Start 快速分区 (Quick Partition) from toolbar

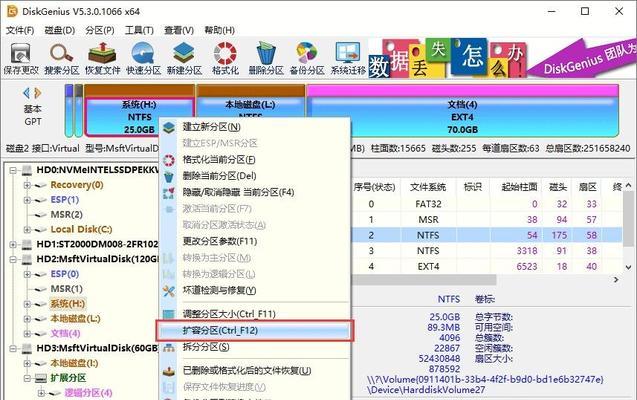143,59
